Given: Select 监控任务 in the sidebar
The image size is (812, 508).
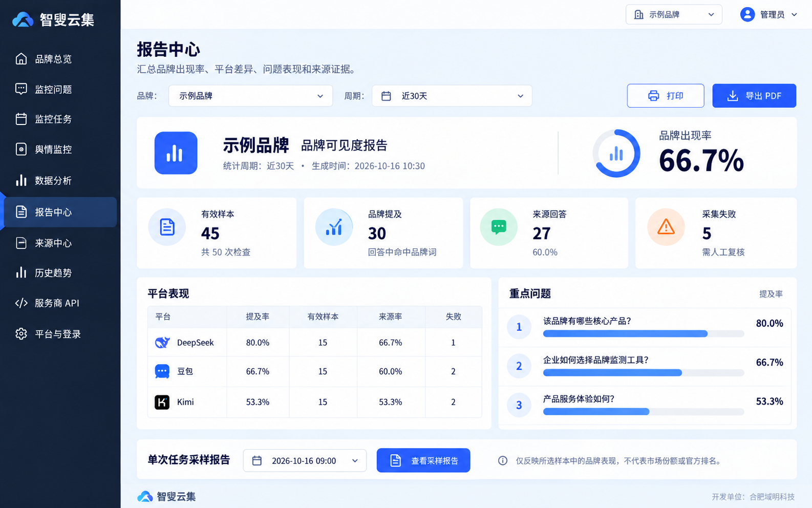Looking at the screenshot, I should [x=60, y=119].
